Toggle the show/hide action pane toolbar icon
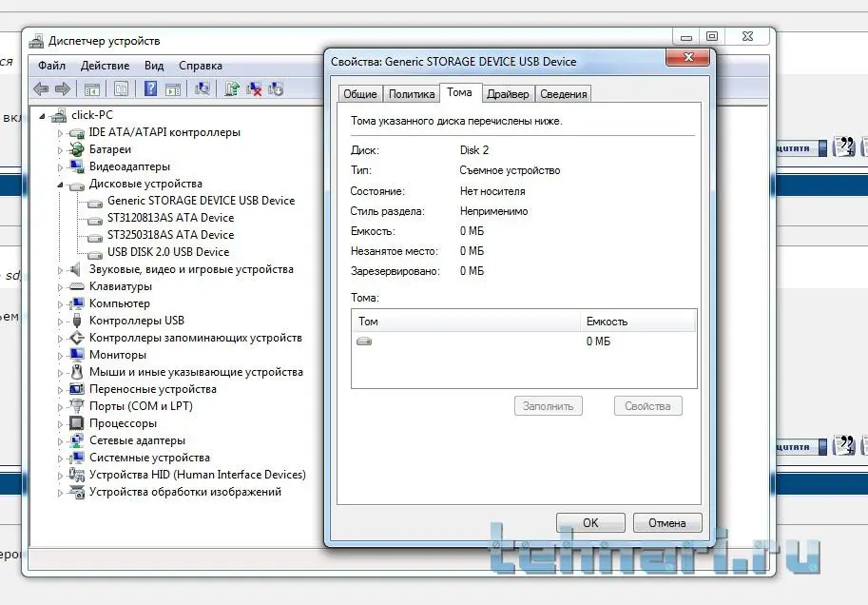This screenshot has height=605, width=868. coord(173,88)
